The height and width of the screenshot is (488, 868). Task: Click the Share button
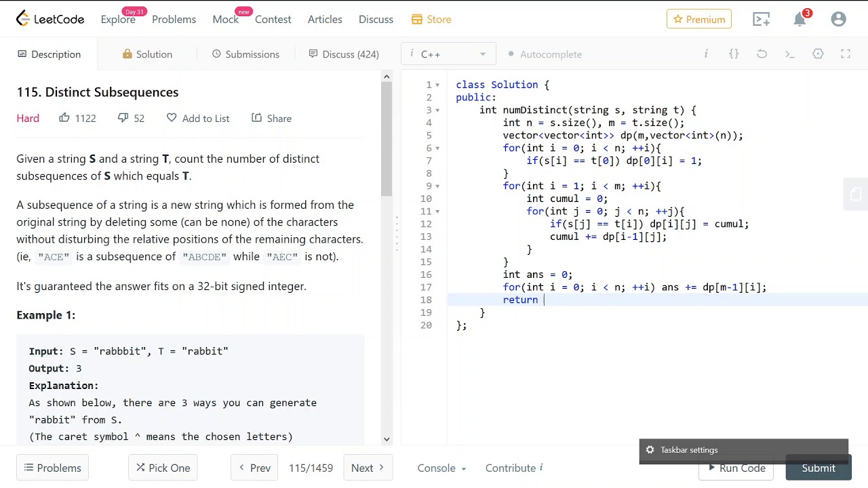tap(271, 118)
